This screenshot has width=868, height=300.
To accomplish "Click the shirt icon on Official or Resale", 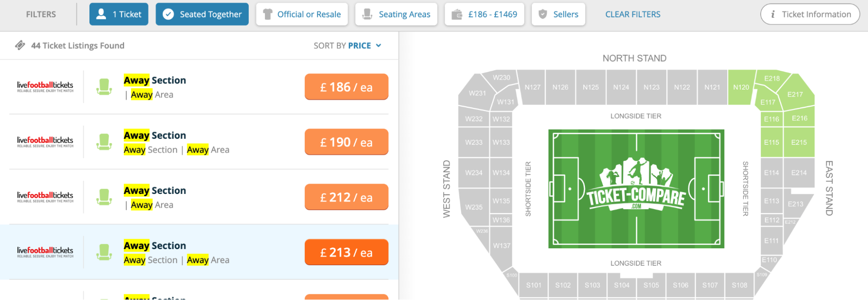I will point(268,14).
